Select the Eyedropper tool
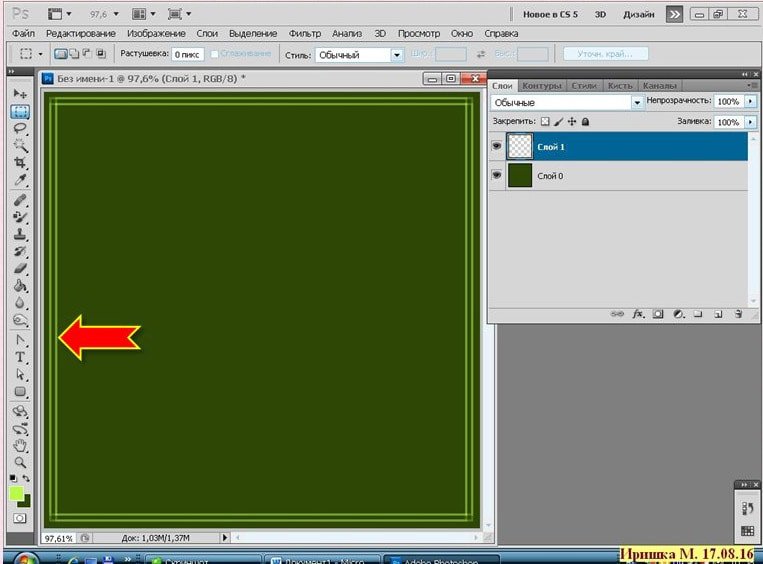Screen dimensions: 763x564 20,180
